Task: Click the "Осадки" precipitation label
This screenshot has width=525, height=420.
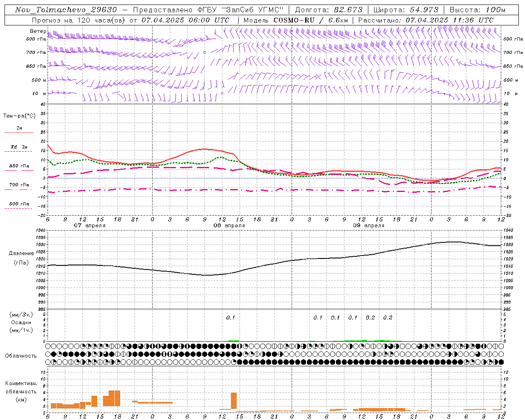Action: [21, 322]
